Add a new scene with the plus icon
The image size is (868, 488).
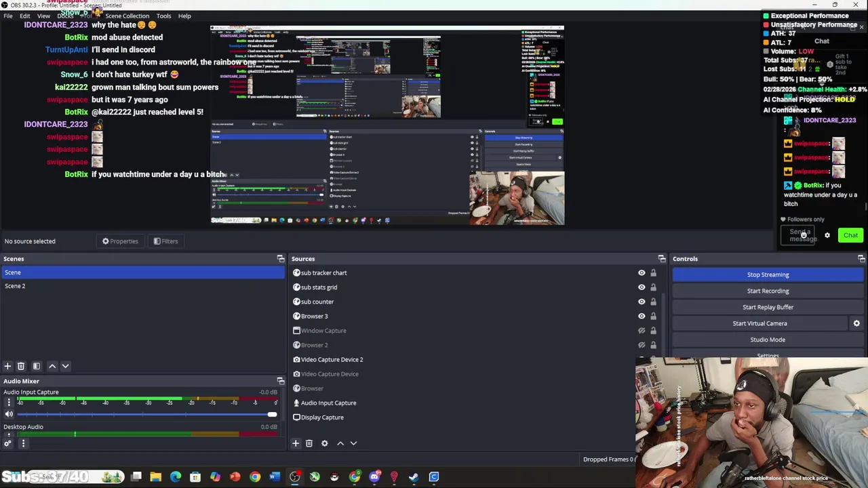click(x=7, y=366)
